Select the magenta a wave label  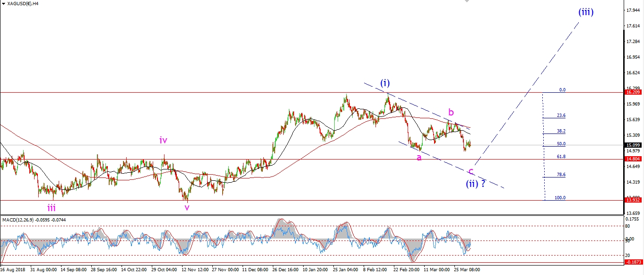[x=419, y=158]
